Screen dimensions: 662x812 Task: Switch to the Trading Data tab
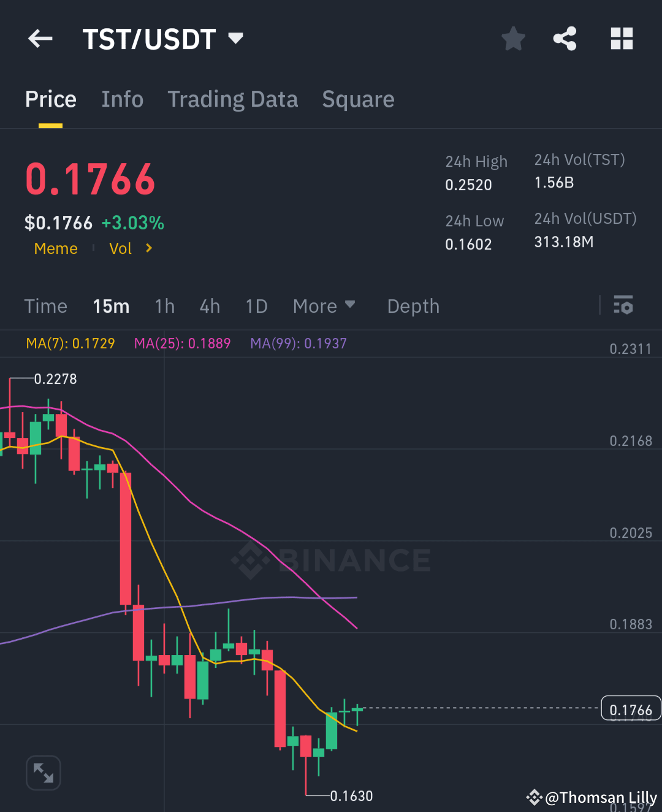[x=233, y=99]
